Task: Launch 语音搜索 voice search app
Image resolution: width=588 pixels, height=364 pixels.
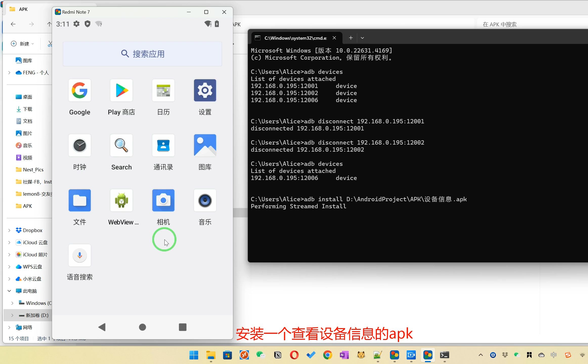Action: (x=80, y=255)
